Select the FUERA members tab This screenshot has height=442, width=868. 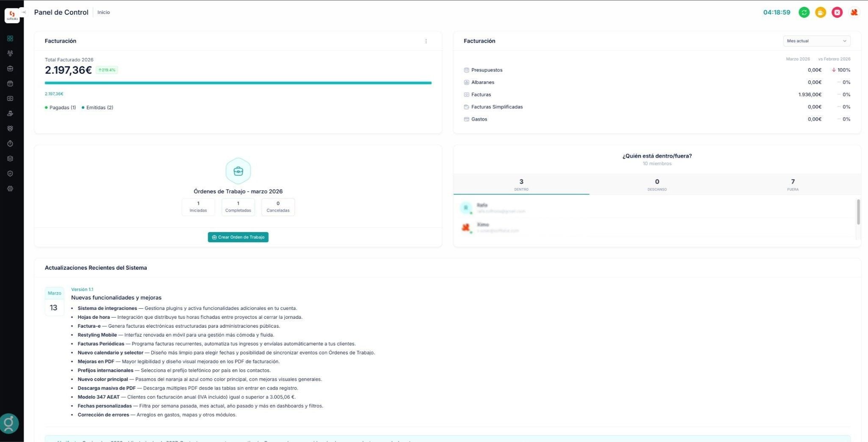coord(793,185)
